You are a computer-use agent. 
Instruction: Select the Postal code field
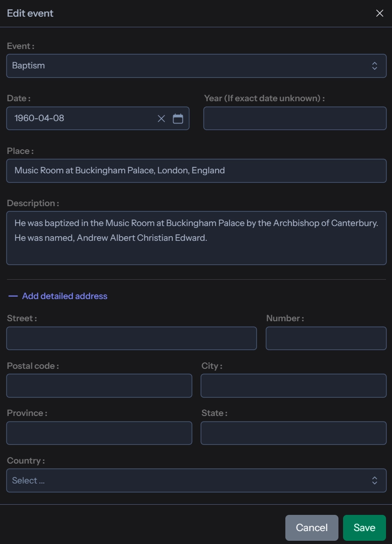[x=99, y=385]
